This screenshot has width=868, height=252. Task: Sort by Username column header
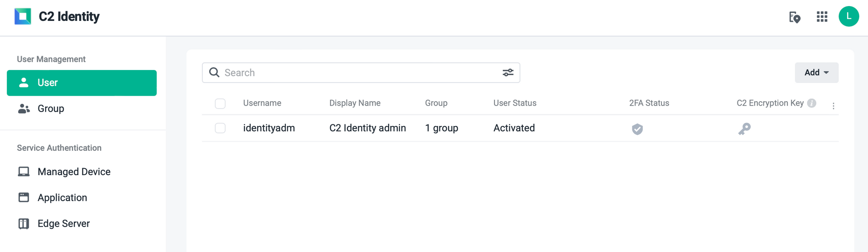[x=262, y=103]
